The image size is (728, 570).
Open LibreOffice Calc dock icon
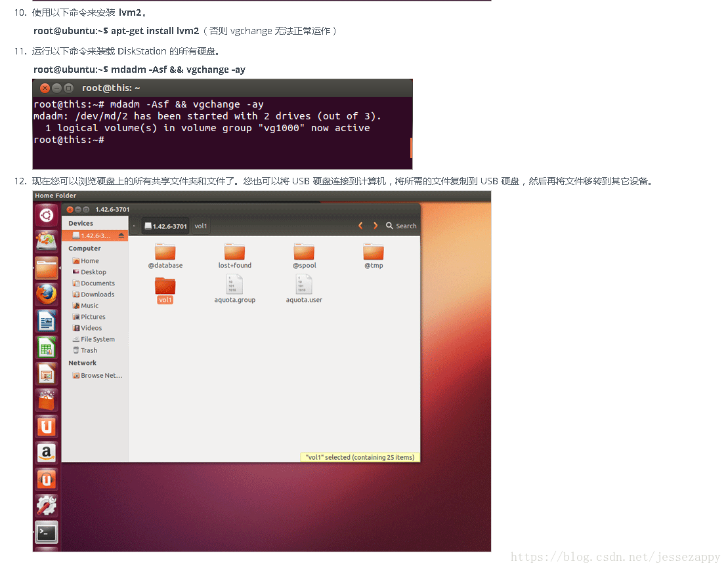pyautogui.click(x=47, y=348)
